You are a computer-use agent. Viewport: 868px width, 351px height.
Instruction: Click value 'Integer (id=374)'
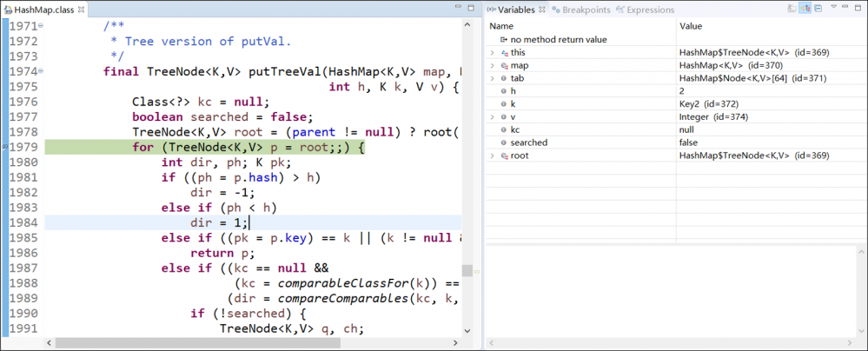(713, 116)
